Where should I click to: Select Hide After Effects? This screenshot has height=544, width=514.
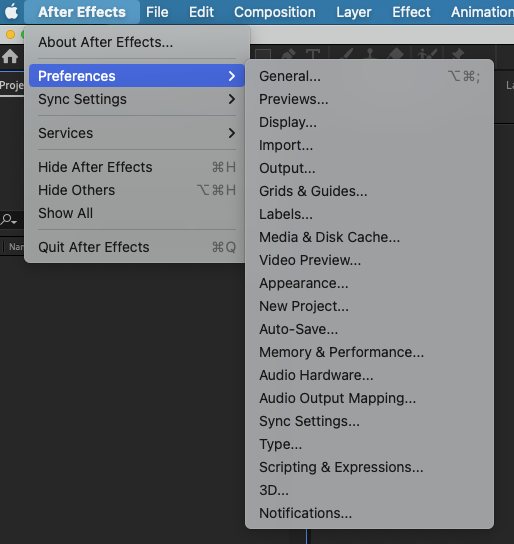[137, 167]
